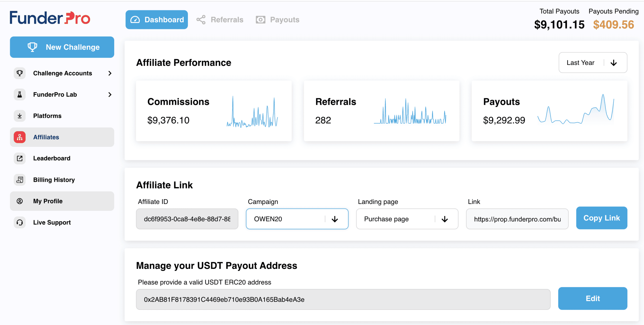This screenshot has width=644, height=325.
Task: Open the Campaign dropdown showing OWEN20
Action: point(297,219)
